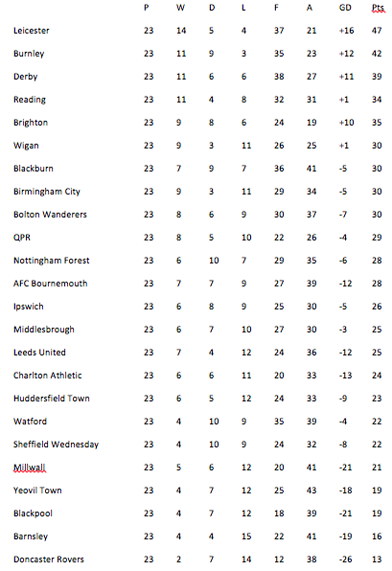The image size is (392, 571).
Task: Select the Burnley team name
Action: pos(29,54)
